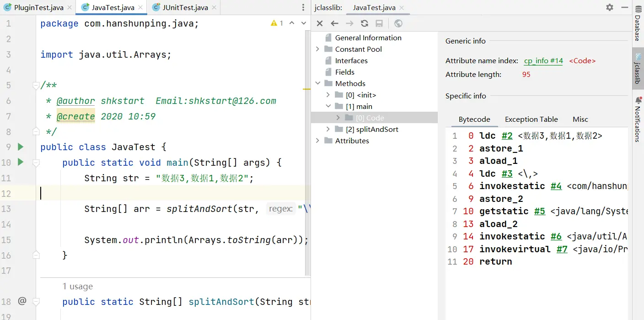
Task: Open jclasslib settings gear icon
Action: pos(610,7)
